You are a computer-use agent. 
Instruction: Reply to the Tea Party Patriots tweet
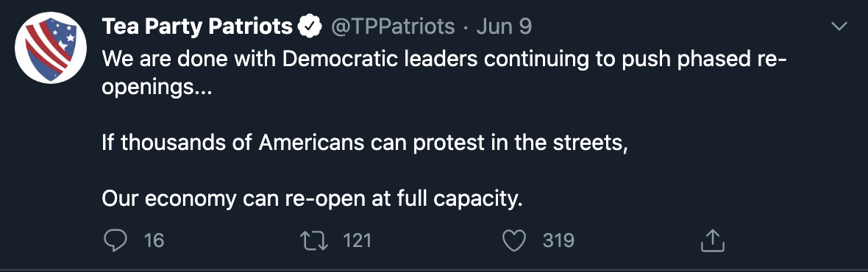tap(115, 240)
